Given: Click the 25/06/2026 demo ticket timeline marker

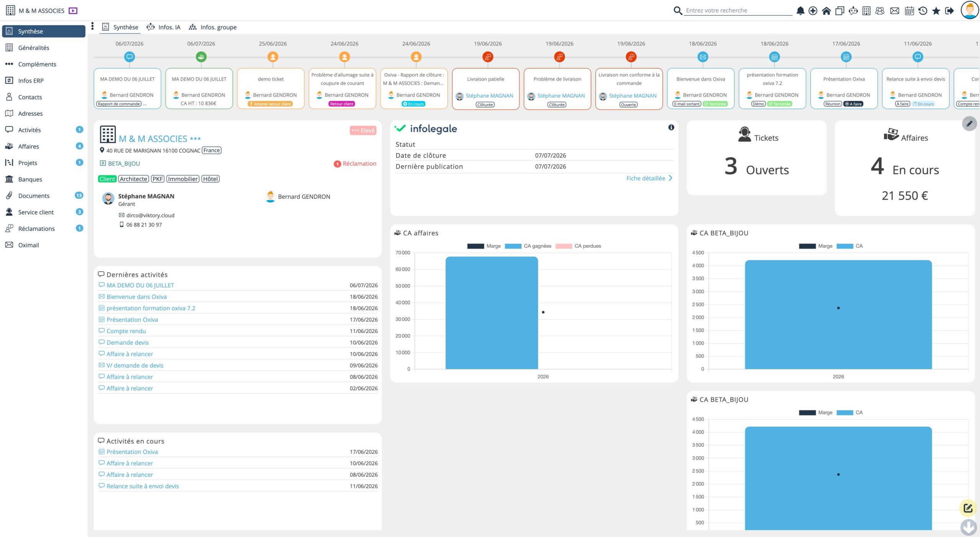Looking at the screenshot, I should click(273, 57).
